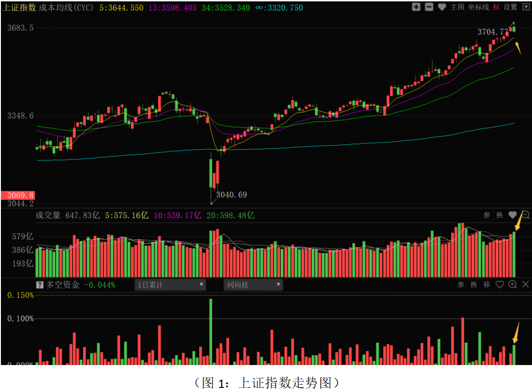The height and width of the screenshot is (392, 532).
Task: Click the 34:3528.340 green line value
Action: pos(226,7)
